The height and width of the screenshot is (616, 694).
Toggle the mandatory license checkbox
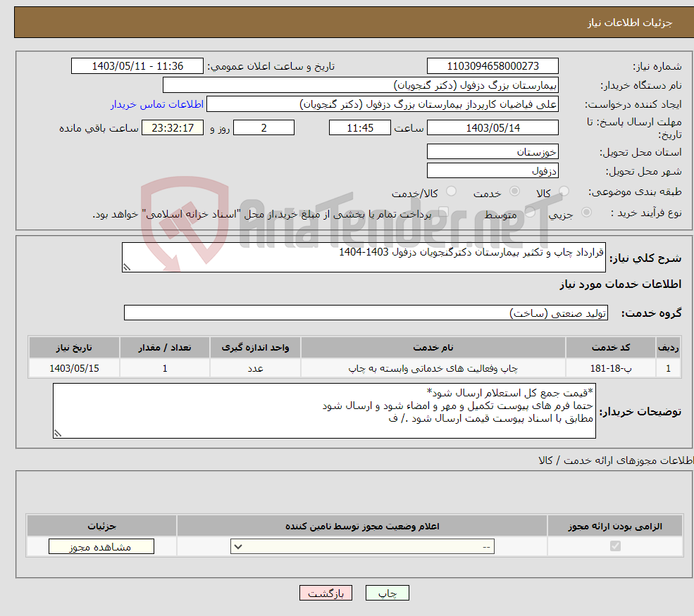point(615,546)
